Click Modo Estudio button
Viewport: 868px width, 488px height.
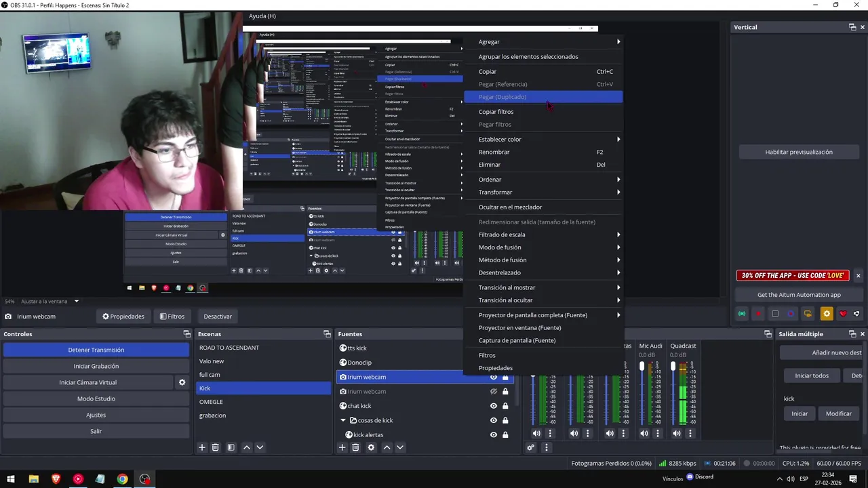pos(96,399)
